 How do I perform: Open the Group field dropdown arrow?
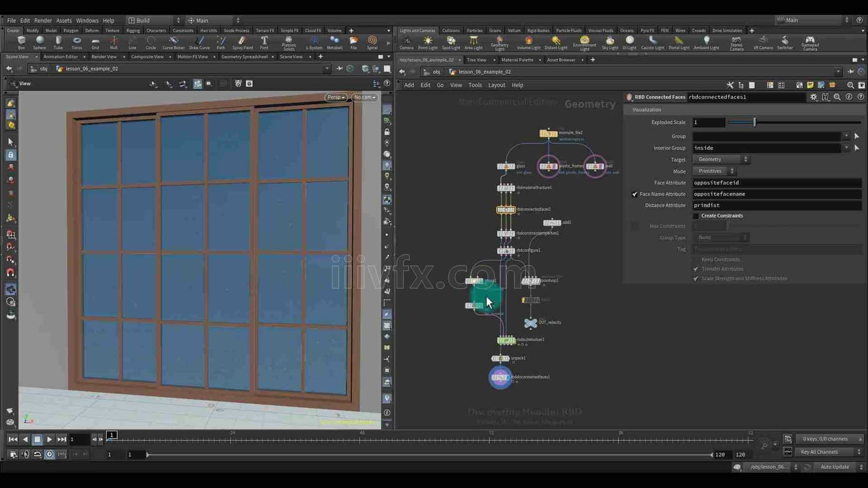[x=846, y=136]
